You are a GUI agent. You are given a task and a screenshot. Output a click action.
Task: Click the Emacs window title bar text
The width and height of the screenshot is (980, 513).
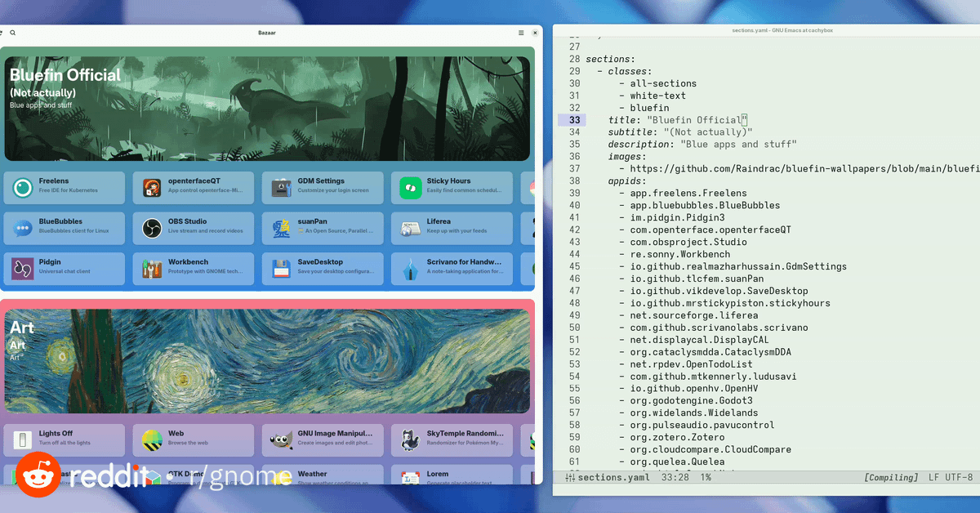[782, 30]
